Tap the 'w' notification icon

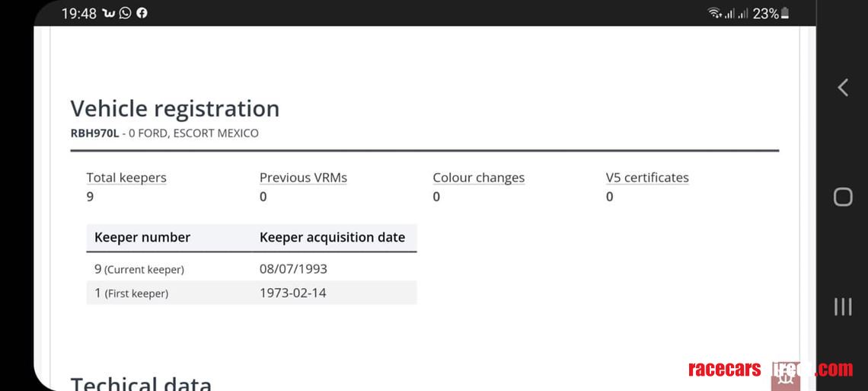(x=108, y=13)
